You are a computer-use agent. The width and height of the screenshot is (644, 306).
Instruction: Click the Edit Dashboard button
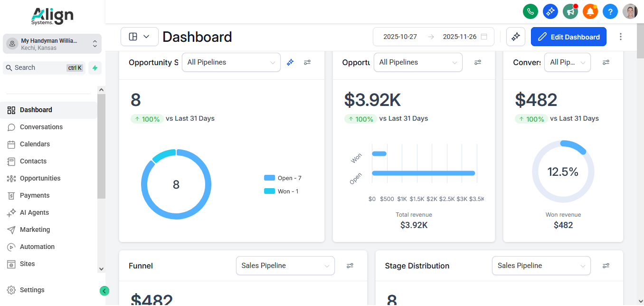pos(568,37)
